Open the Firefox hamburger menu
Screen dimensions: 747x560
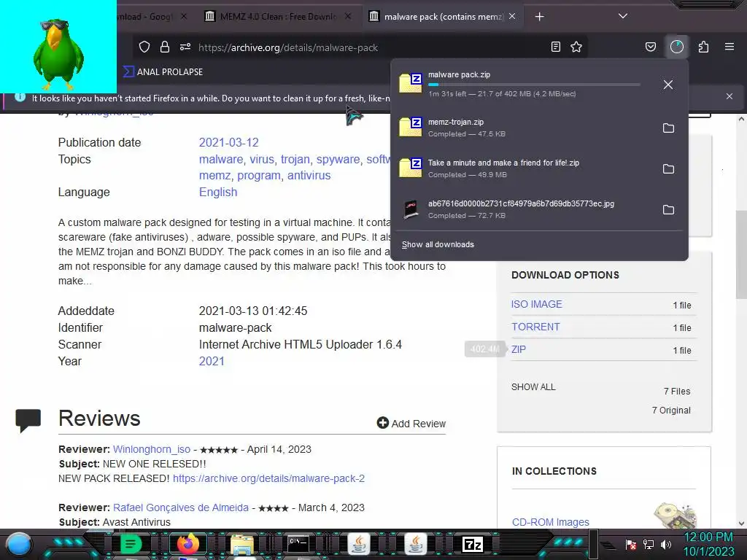coord(729,47)
